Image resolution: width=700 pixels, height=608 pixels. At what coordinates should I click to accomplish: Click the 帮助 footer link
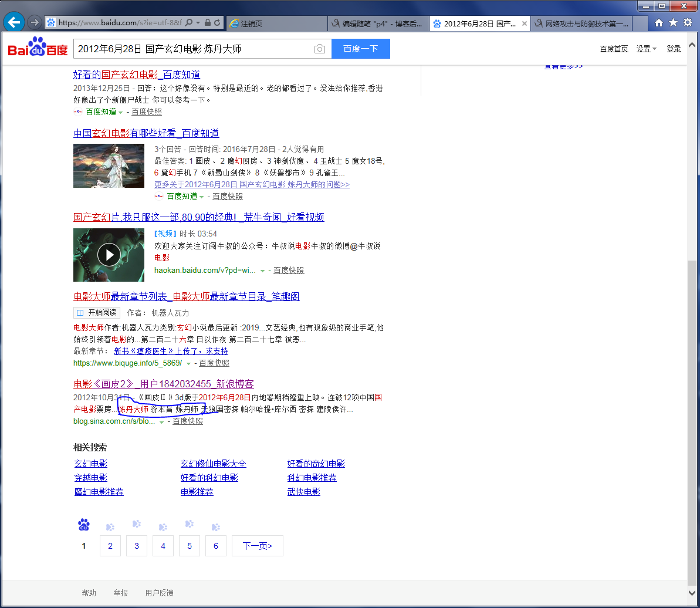[89, 593]
